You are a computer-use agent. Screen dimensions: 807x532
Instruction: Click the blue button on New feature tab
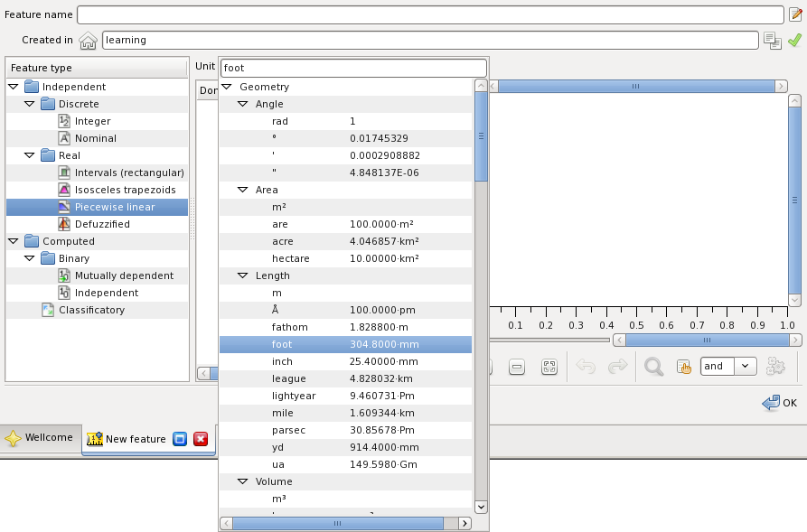point(180,439)
